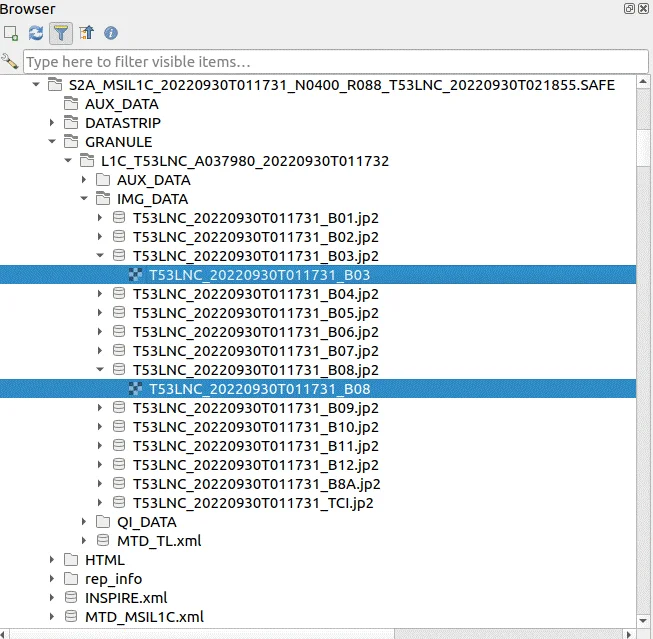Image resolution: width=653 pixels, height=639 pixels.
Task: Open the Enable Properties Widget info icon
Action: 111,33
